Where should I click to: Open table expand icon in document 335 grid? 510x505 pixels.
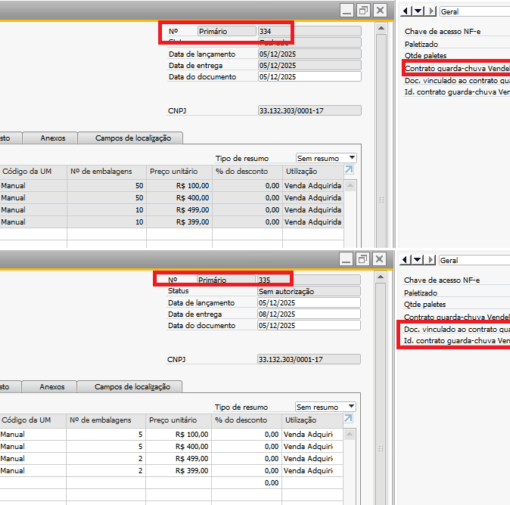(348, 419)
